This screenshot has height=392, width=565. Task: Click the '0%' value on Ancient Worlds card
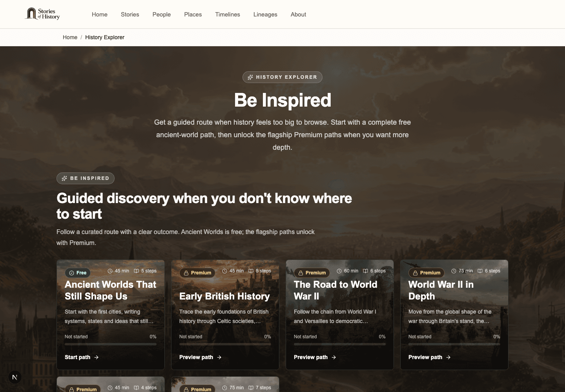pyautogui.click(x=153, y=337)
